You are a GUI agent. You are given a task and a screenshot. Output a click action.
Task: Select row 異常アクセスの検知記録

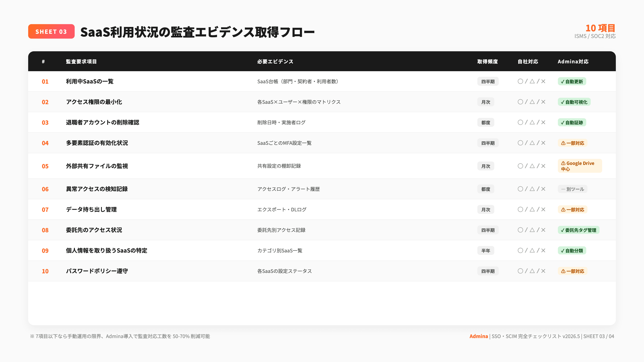(322, 189)
